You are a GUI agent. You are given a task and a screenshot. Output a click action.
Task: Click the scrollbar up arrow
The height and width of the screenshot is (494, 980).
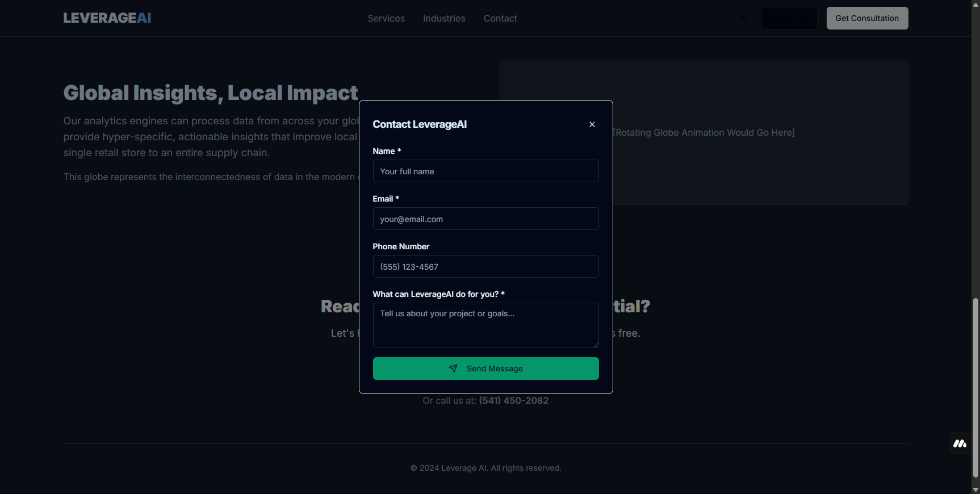975,4
